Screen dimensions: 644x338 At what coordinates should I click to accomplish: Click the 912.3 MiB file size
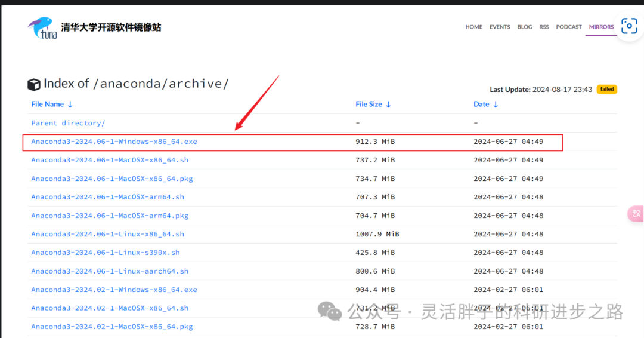pyautogui.click(x=375, y=142)
